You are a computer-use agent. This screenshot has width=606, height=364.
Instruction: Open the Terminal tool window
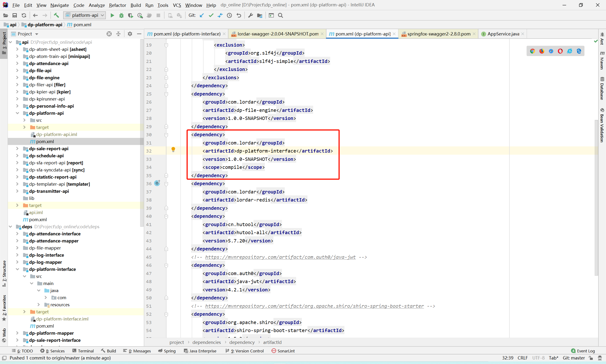click(83, 351)
